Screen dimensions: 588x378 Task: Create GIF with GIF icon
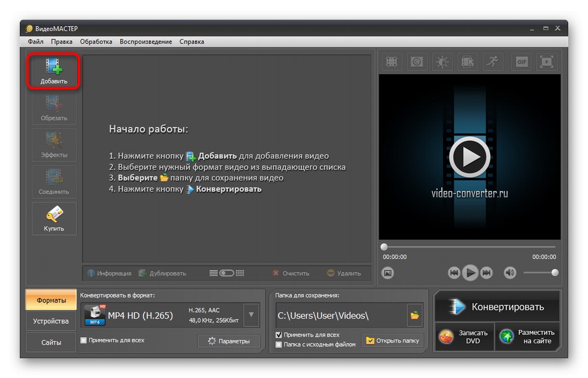tap(522, 61)
